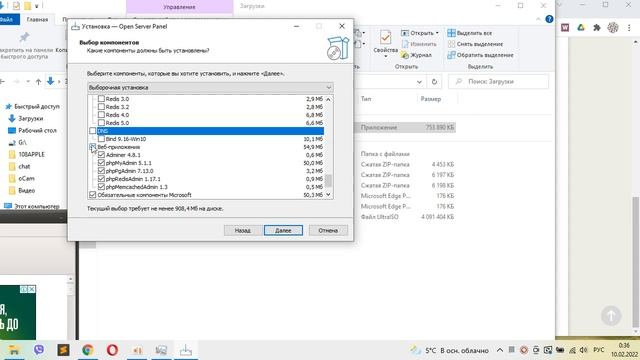Expand the Открыть dropdown arrow
The width and height of the screenshot is (640, 360).
(437, 33)
